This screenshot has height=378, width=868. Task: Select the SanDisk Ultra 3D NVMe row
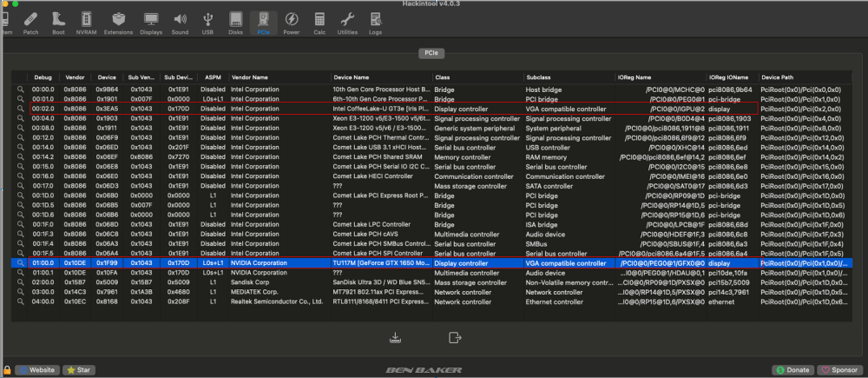(x=431, y=282)
